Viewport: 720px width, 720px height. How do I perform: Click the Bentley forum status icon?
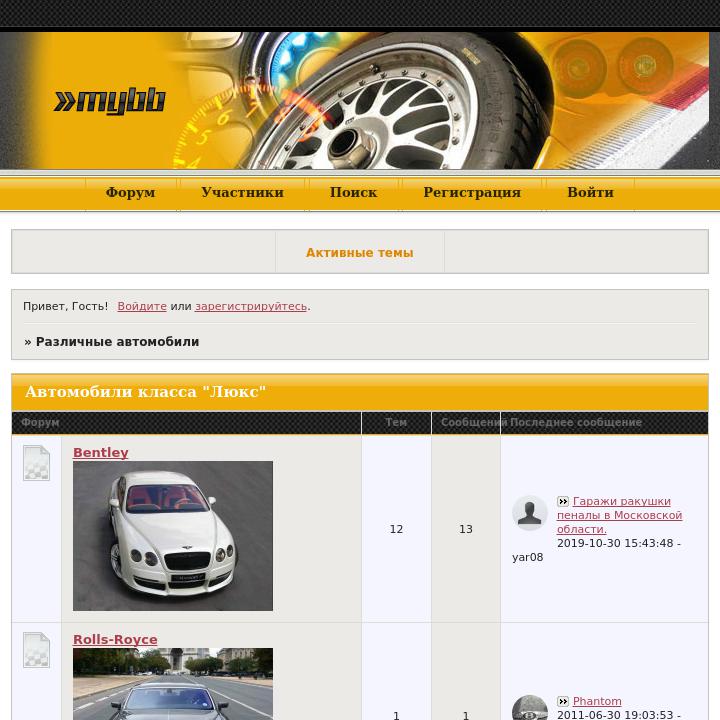[36, 463]
